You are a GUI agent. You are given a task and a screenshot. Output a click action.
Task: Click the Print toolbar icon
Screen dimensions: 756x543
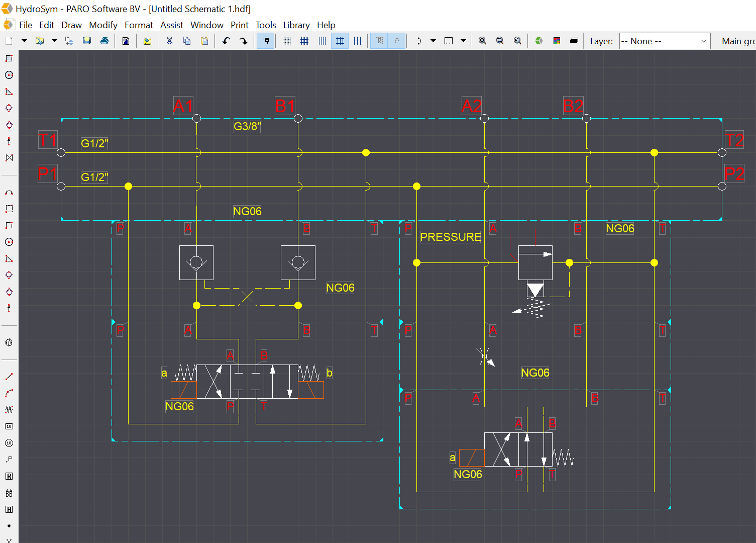(x=104, y=41)
